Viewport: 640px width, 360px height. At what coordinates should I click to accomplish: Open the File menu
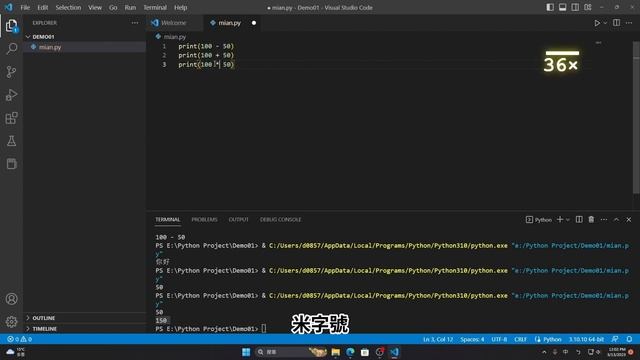(25, 7)
